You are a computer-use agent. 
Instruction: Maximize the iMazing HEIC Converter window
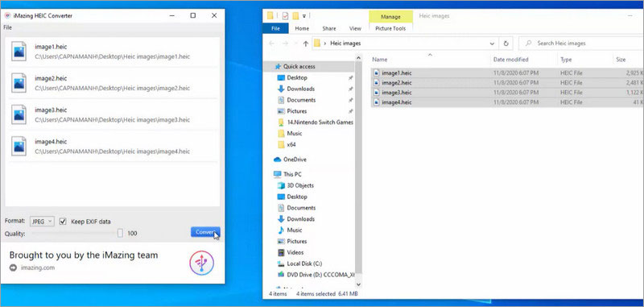pos(192,15)
